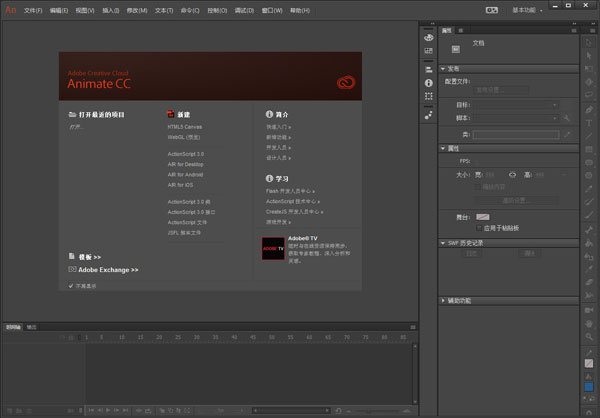Open the Align panel icon
This screenshot has width=600, height=418.
429,70
